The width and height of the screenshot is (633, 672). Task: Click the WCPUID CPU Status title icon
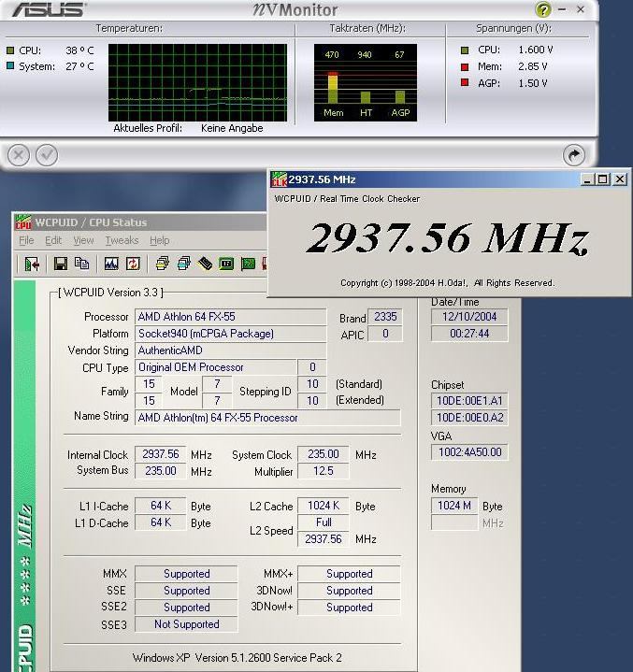(x=23, y=222)
